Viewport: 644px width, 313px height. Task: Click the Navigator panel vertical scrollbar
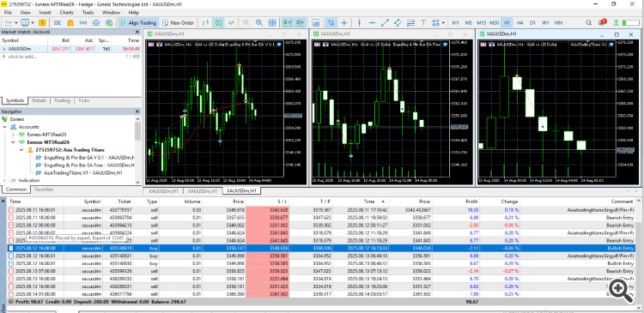click(x=137, y=150)
